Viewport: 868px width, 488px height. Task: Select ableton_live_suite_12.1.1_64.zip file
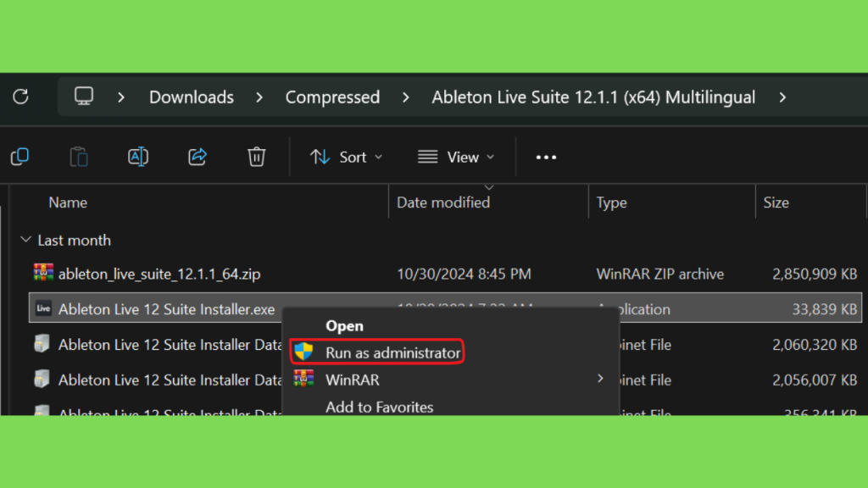(159, 274)
